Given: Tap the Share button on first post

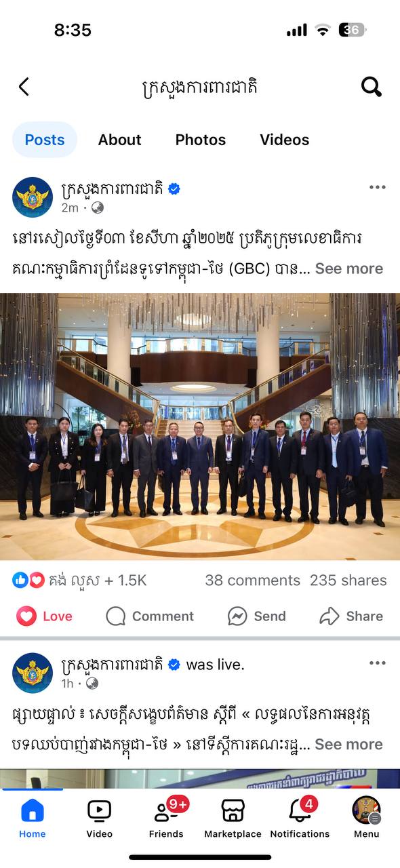Looking at the screenshot, I should pos(351,616).
